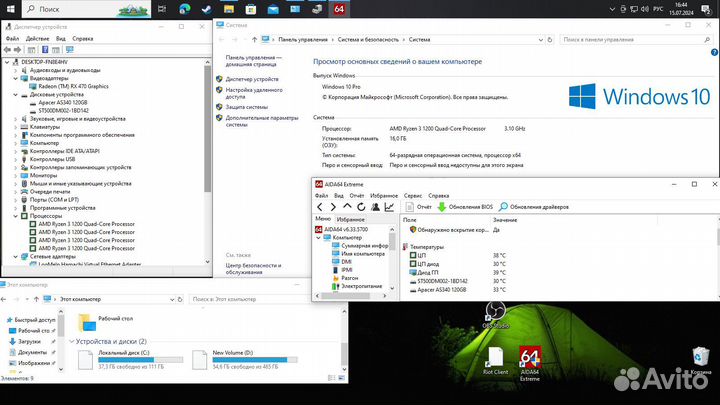Select New Volume (D:) drive

(x=245, y=360)
